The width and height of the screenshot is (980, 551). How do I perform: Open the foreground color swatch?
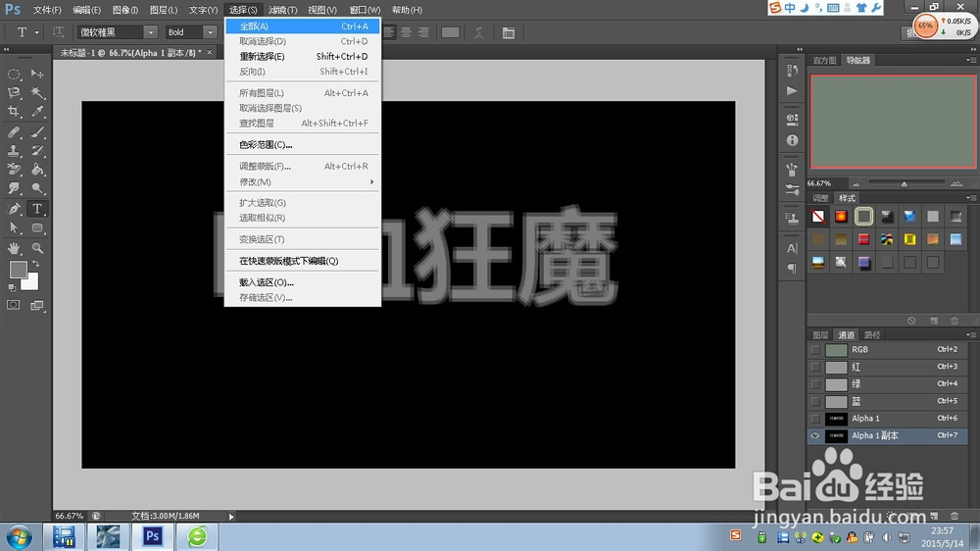pyautogui.click(x=18, y=270)
